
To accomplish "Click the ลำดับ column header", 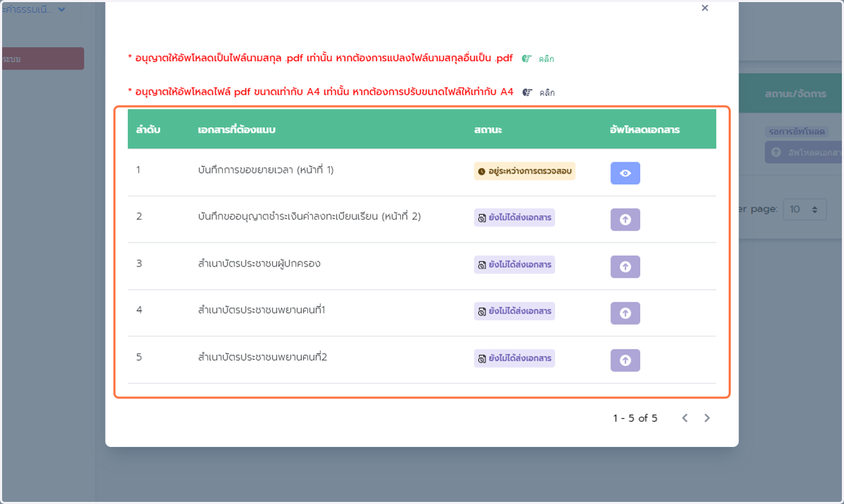I will [148, 130].
